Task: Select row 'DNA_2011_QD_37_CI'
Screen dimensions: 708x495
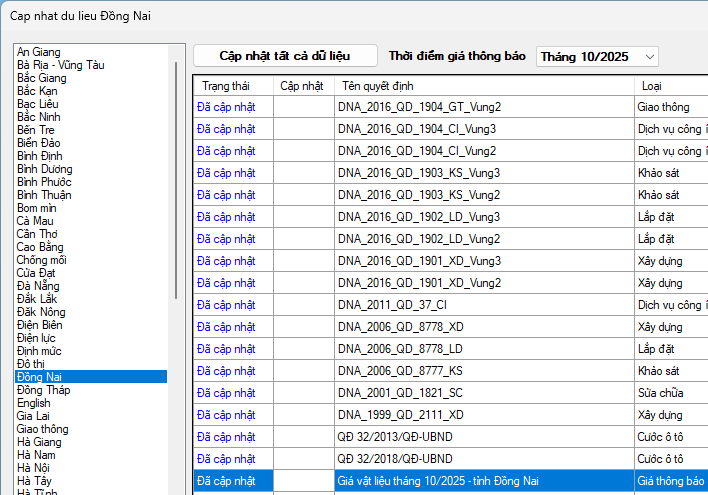Action: coord(392,305)
